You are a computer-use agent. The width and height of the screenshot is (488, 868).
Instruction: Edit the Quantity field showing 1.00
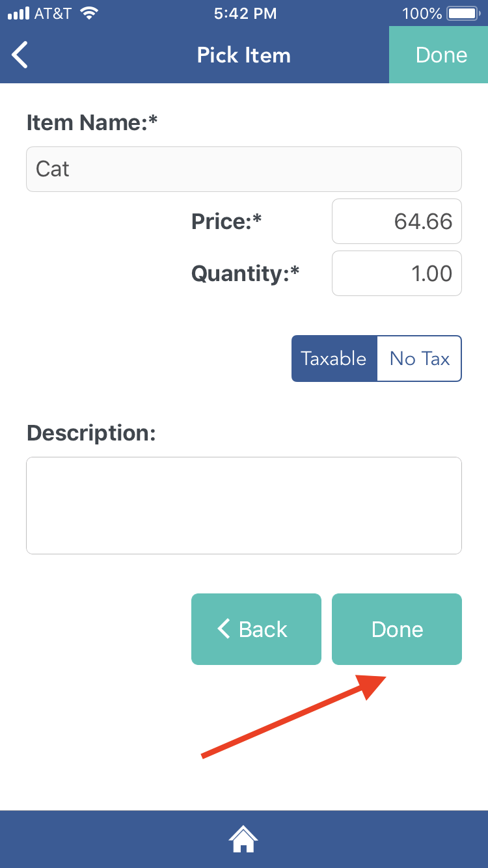click(397, 273)
